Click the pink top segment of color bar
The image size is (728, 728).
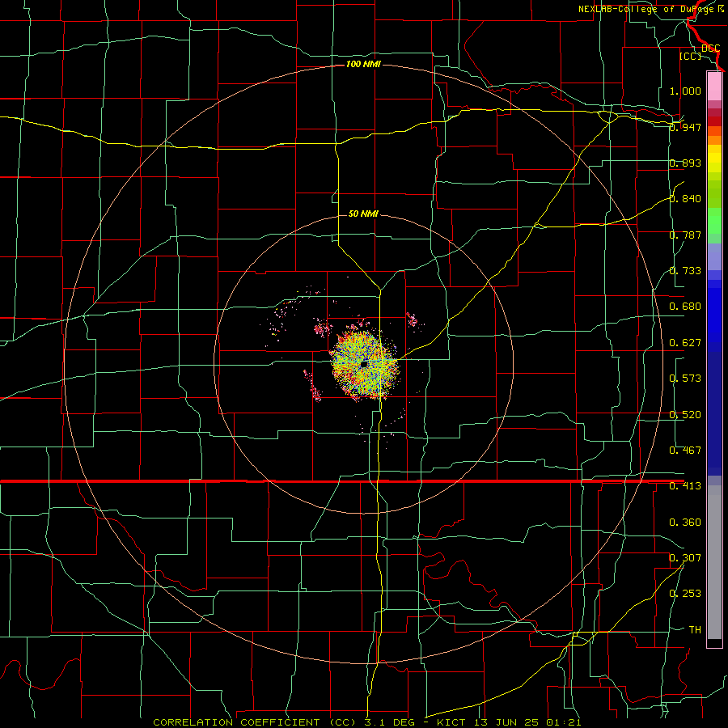[714, 86]
